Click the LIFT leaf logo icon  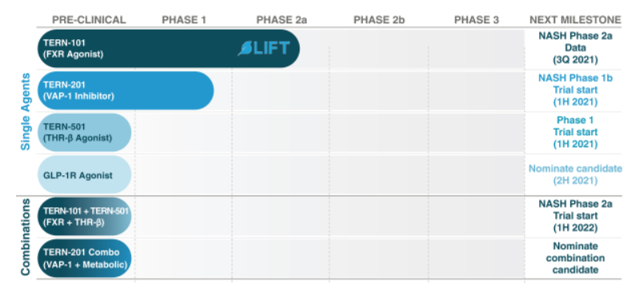245,48
